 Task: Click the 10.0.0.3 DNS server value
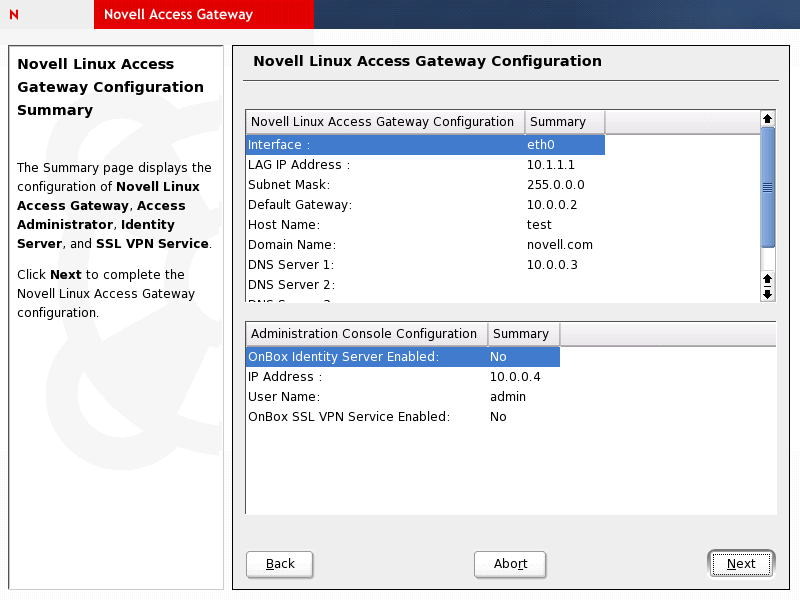click(x=552, y=264)
